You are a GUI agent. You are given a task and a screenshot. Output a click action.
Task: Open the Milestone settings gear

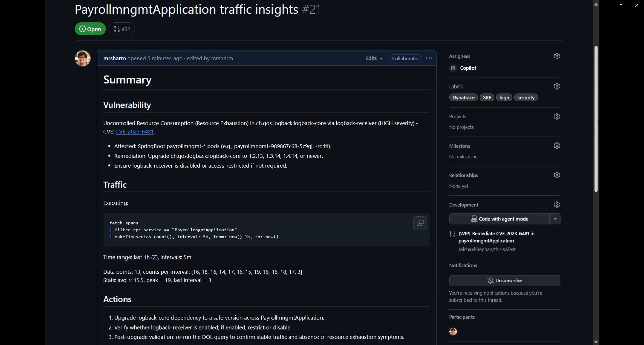[x=557, y=146]
